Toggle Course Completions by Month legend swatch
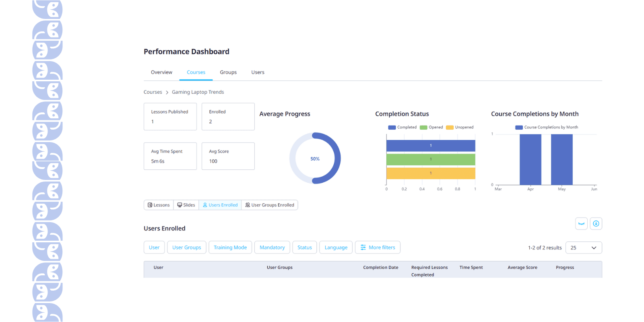This screenshot has width=644, height=322. pyautogui.click(x=519, y=128)
